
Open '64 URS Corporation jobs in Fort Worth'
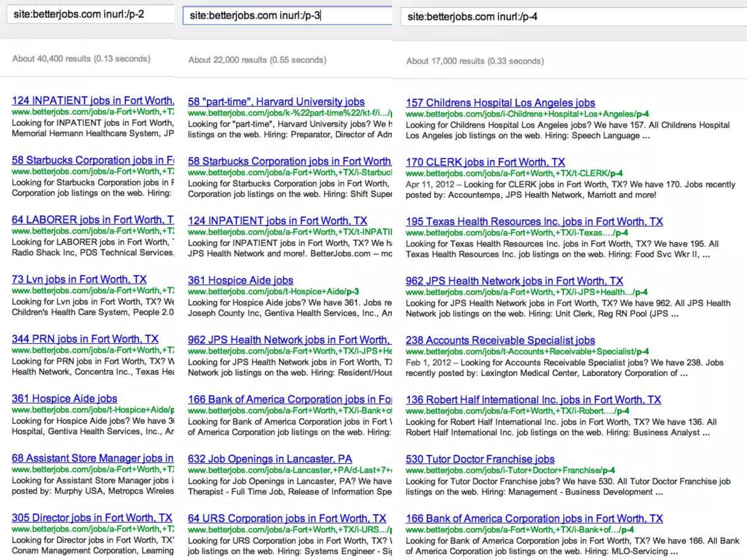287,518
